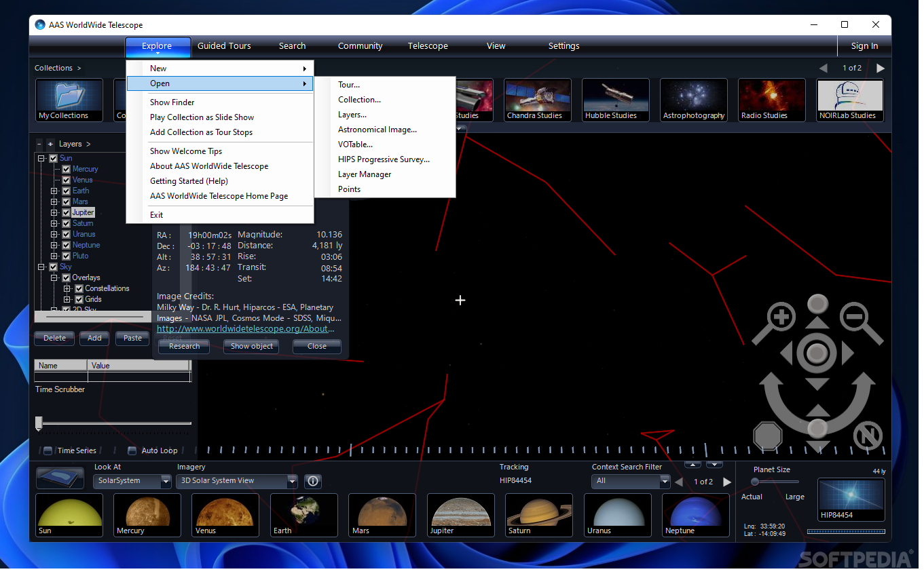Pan view left with the left arrow
The height and width of the screenshot is (578, 924).
786,353
